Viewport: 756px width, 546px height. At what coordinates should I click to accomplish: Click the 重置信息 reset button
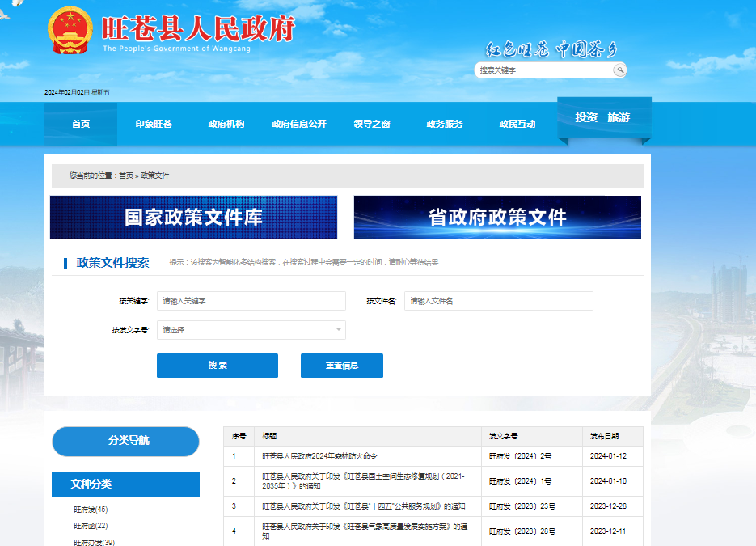(x=341, y=366)
